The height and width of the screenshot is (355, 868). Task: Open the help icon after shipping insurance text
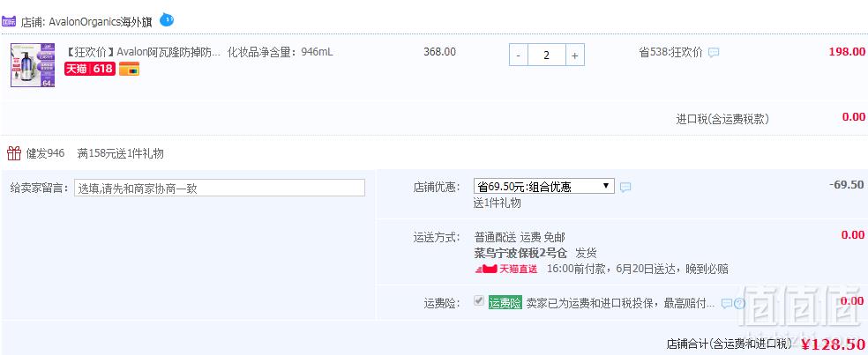739,304
